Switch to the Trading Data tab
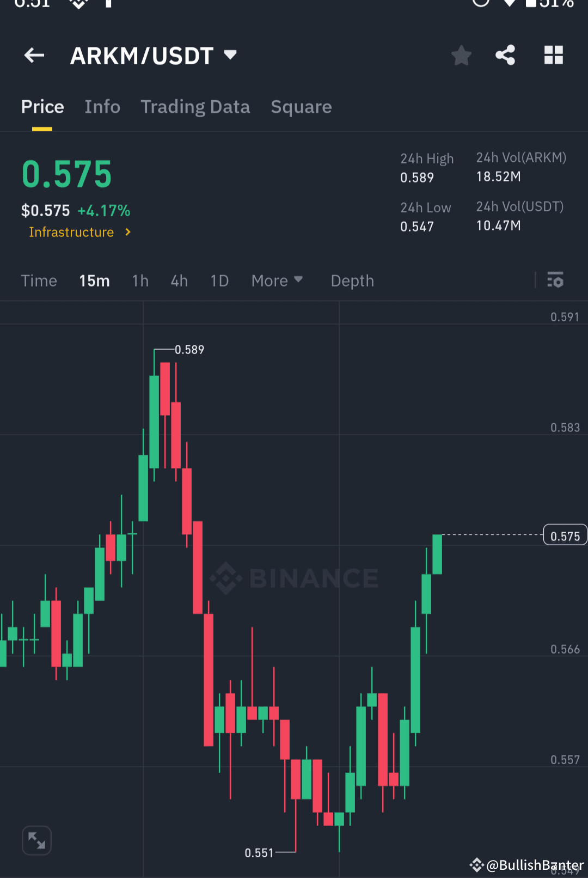 (x=195, y=107)
